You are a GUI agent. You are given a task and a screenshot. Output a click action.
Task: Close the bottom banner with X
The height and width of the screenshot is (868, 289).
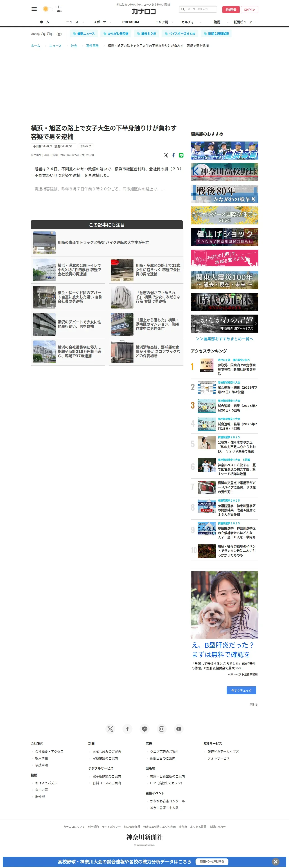(275, 862)
